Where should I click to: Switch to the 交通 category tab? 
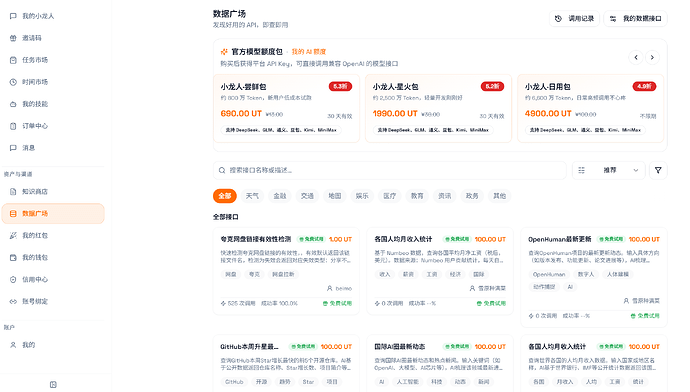point(307,196)
